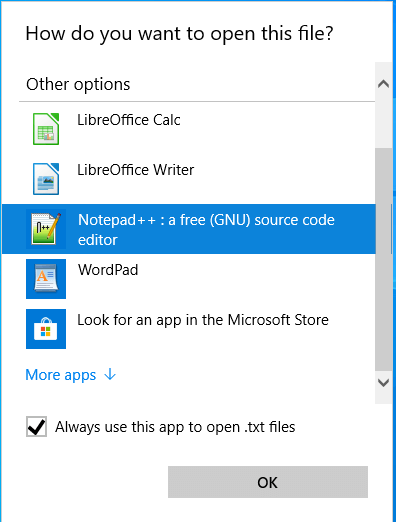Image resolution: width=396 pixels, height=522 pixels.
Task: Choose the 'WordPad' text entry
Action: pos(108,270)
